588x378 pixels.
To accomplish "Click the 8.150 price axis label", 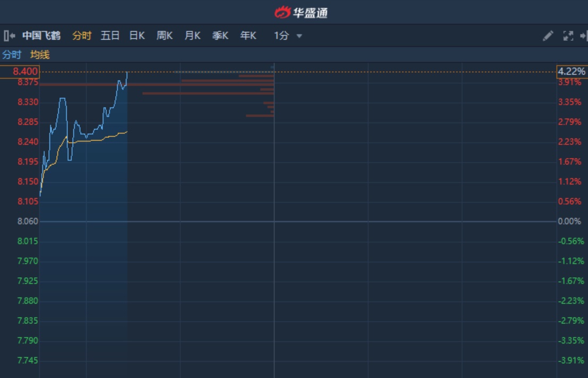I will 28,182.
